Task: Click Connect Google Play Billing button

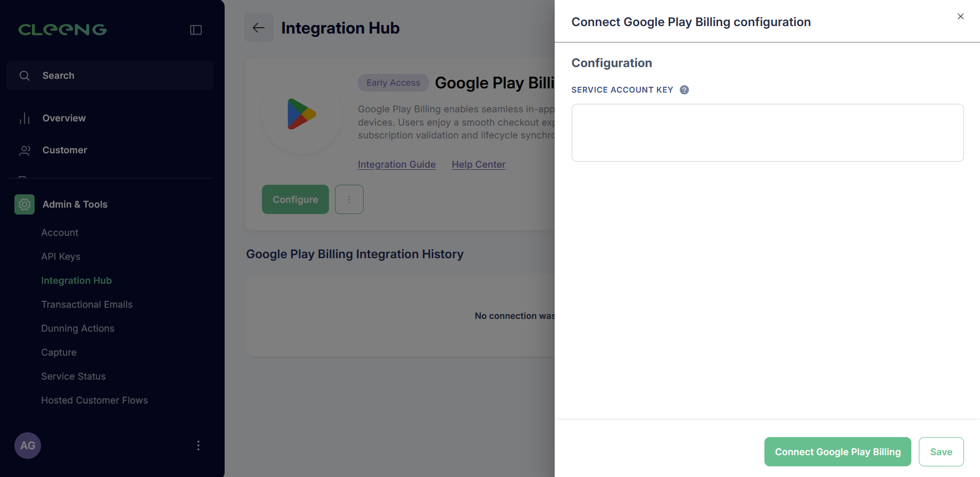Action: tap(838, 452)
